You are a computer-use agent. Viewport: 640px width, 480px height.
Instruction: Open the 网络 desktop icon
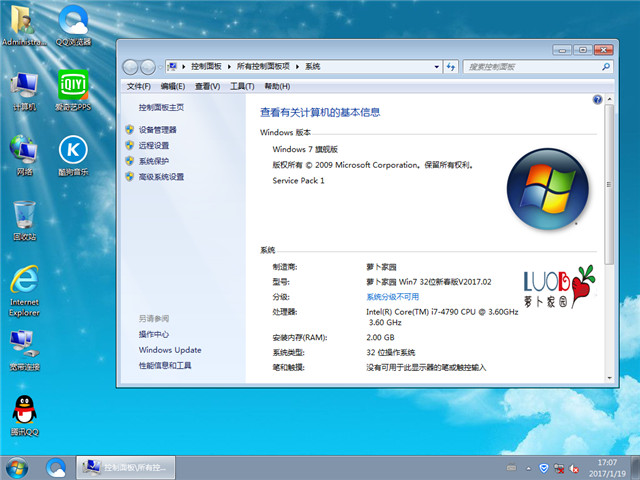coord(24,155)
